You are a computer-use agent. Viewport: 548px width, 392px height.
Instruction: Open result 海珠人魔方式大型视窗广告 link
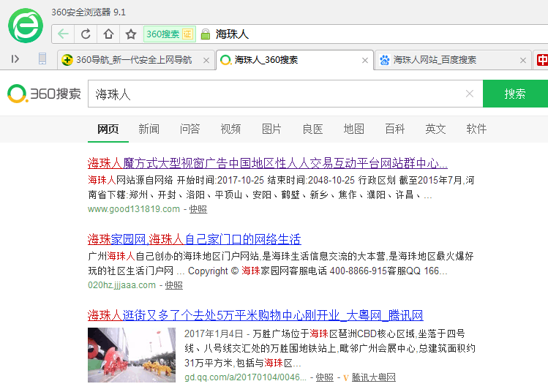click(267, 163)
